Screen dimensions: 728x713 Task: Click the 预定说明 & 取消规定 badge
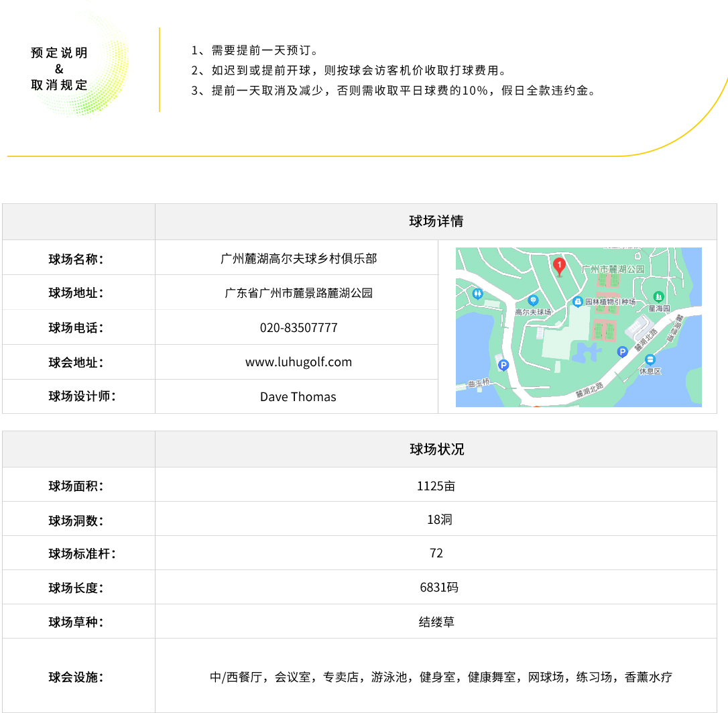(60, 69)
